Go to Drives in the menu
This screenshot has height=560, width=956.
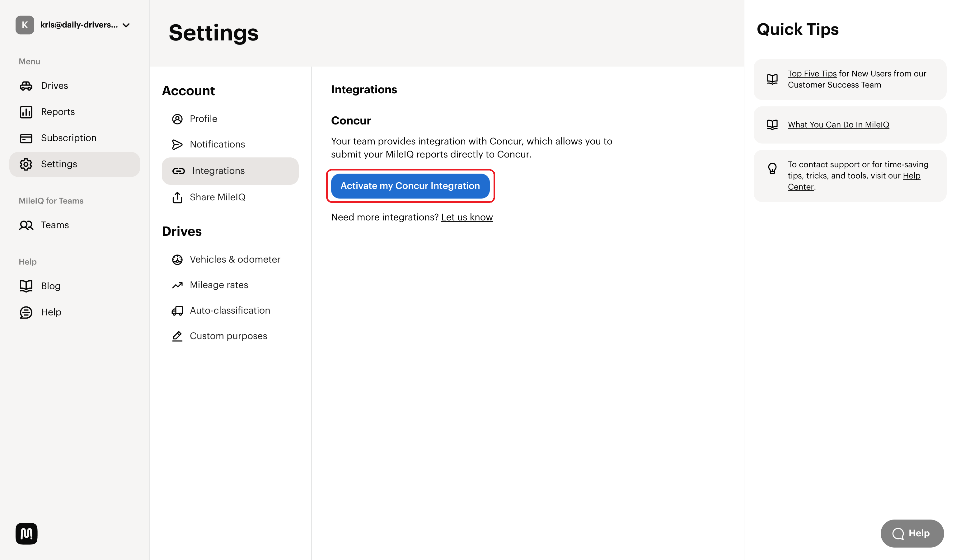[x=74, y=86]
